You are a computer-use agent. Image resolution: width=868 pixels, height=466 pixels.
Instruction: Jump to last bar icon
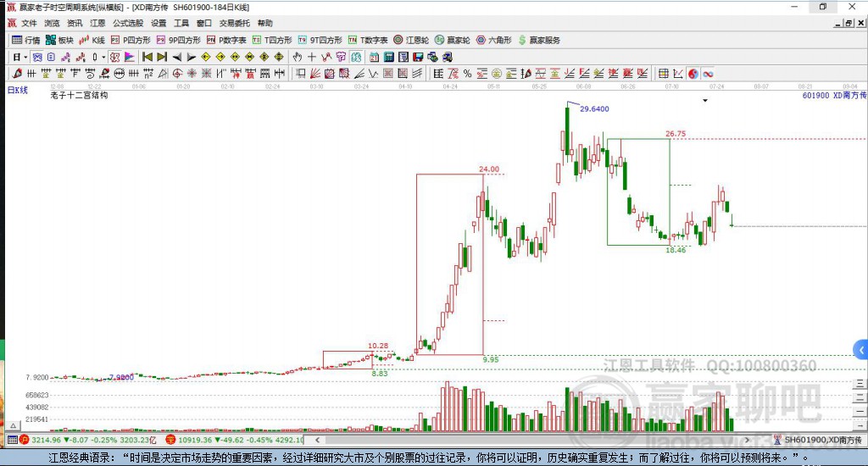[162, 57]
